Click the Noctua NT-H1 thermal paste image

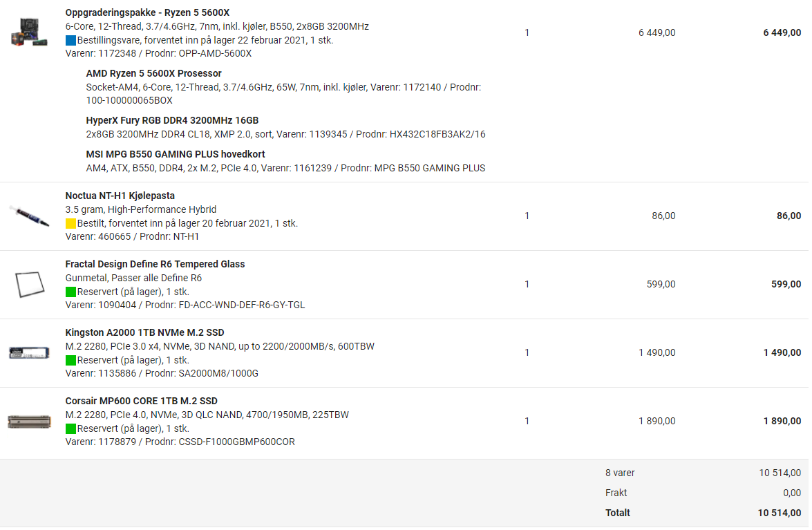(29, 216)
